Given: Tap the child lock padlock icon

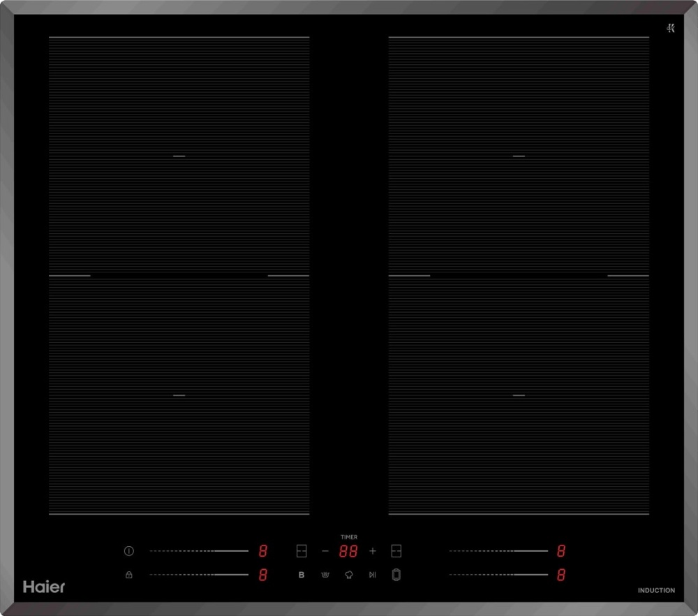Looking at the screenshot, I should pos(128,575).
